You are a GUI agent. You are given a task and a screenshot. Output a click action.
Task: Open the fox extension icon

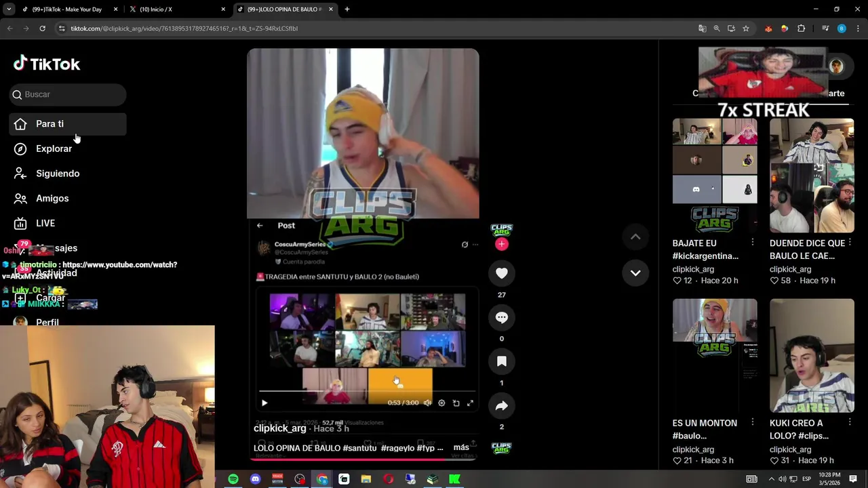tap(768, 28)
